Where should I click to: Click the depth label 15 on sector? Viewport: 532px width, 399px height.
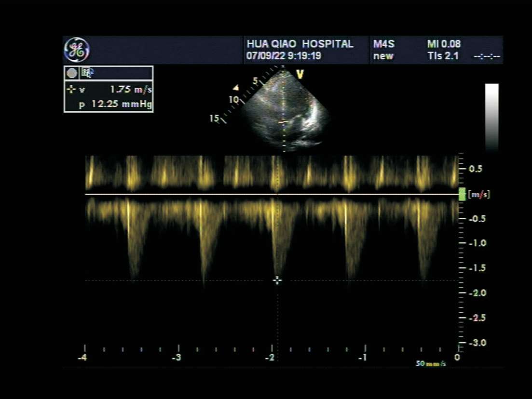point(214,119)
